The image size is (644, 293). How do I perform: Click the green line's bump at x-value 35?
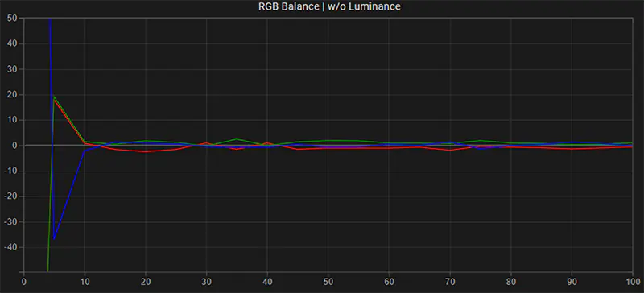coord(237,139)
